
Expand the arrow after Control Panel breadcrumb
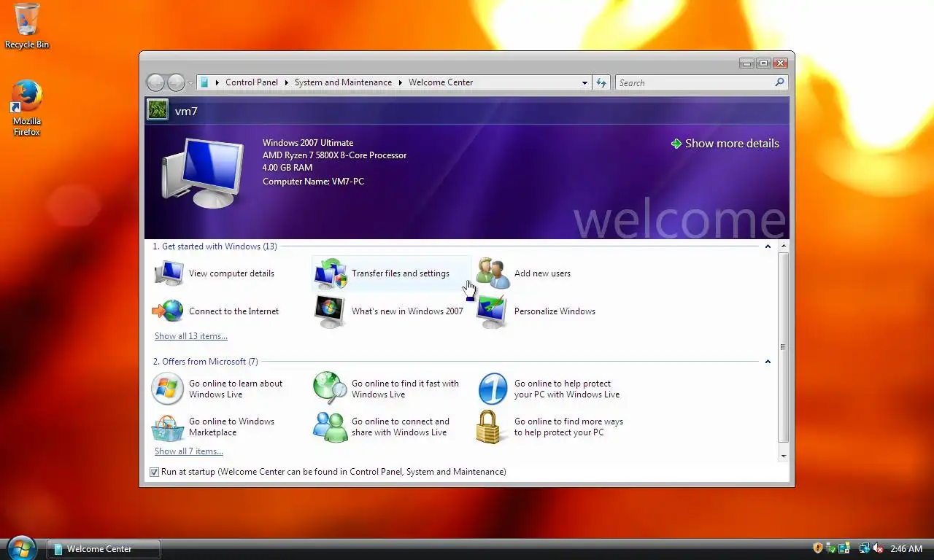(286, 82)
